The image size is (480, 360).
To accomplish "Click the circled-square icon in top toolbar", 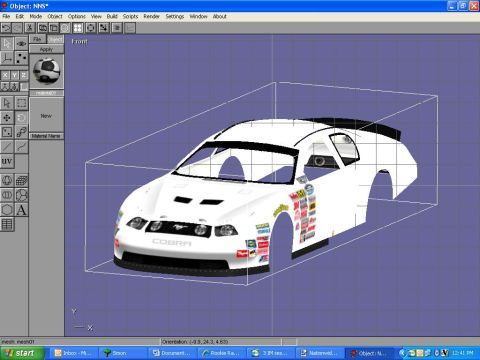I will click(90, 28).
